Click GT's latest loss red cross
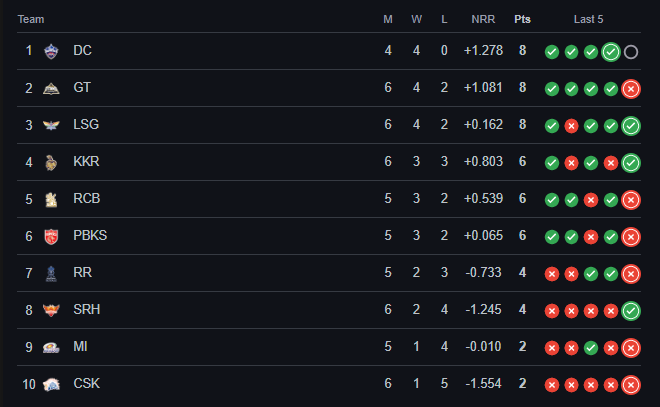The height and width of the screenshot is (407, 660). (x=631, y=89)
